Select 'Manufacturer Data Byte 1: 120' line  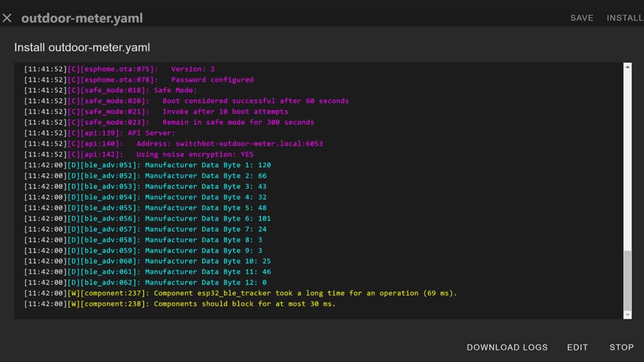[x=147, y=165]
